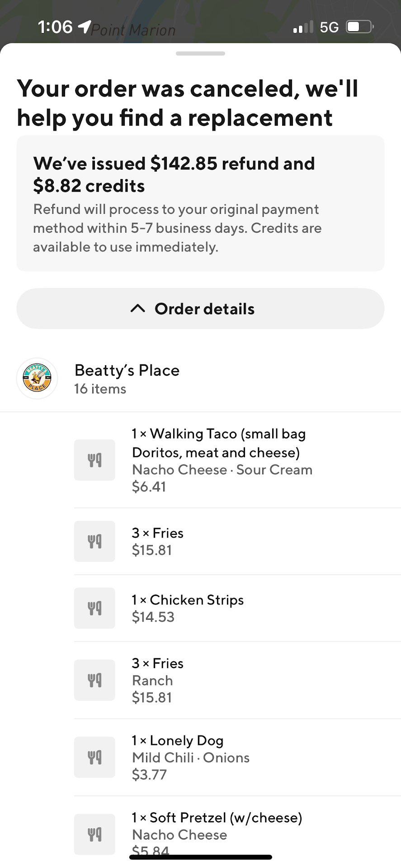
Task: Tap the sheet drag handle at the top
Action: pos(200,53)
